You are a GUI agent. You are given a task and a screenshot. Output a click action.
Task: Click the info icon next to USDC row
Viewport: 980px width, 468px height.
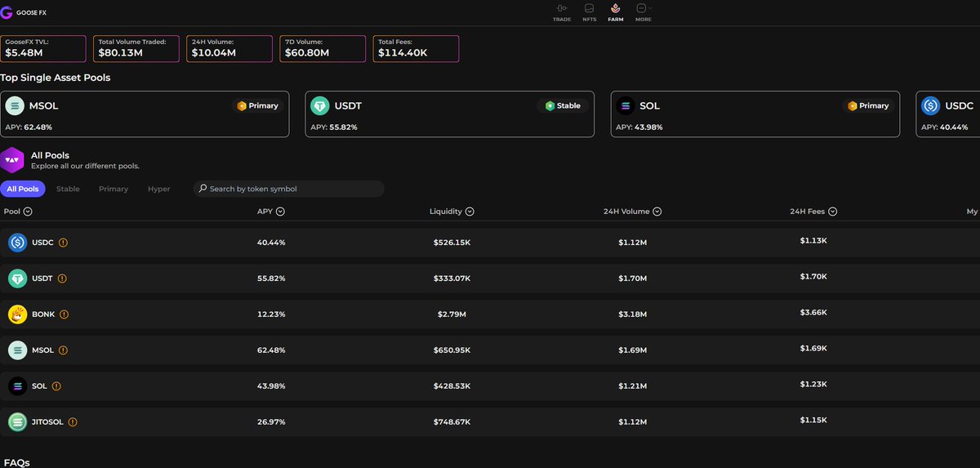point(63,243)
